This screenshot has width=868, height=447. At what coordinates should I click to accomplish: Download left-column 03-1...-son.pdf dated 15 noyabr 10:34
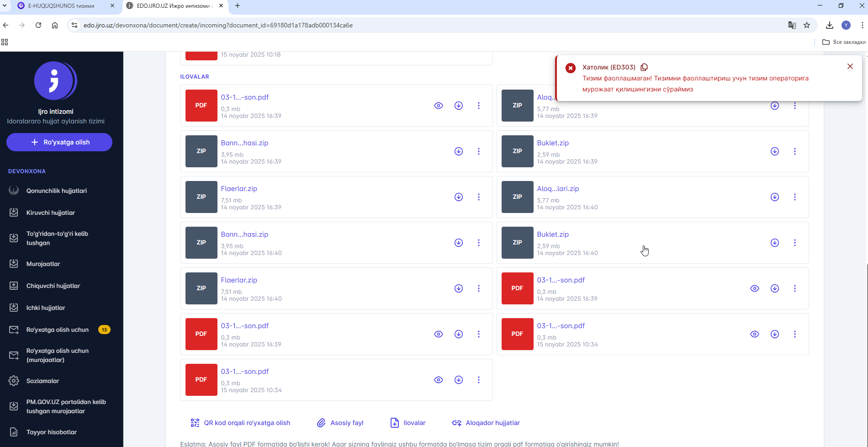pos(459,380)
